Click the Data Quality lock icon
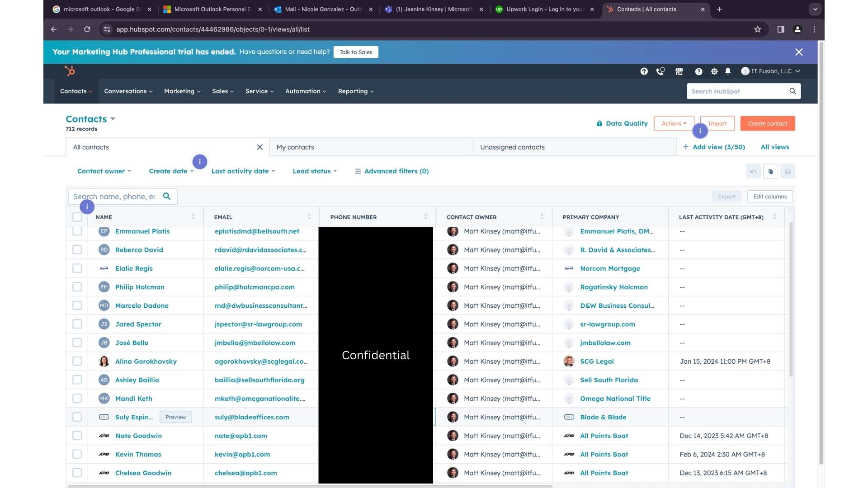 [x=599, y=123]
